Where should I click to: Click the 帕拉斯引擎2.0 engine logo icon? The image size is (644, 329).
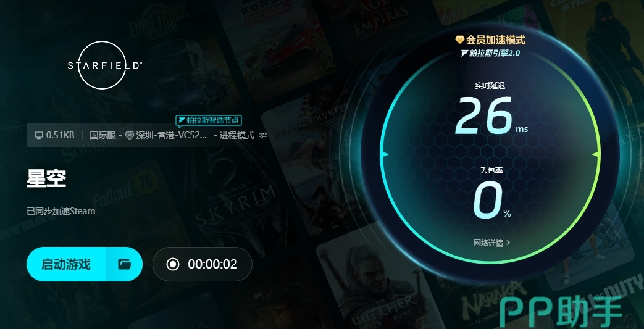464,54
